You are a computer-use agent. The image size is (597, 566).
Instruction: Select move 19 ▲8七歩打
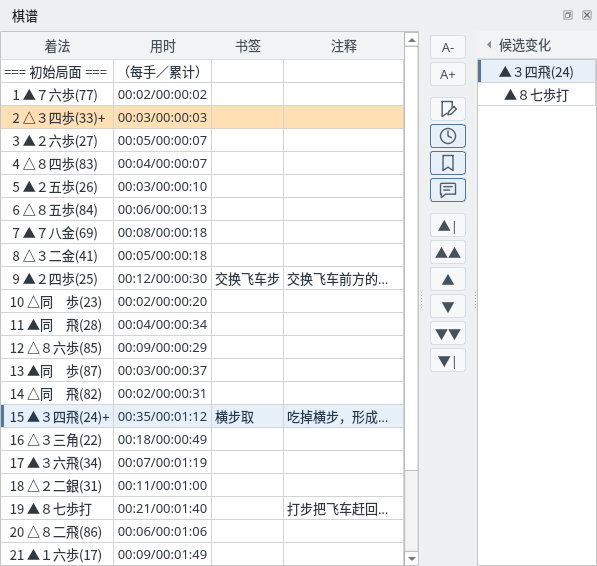pos(202,509)
